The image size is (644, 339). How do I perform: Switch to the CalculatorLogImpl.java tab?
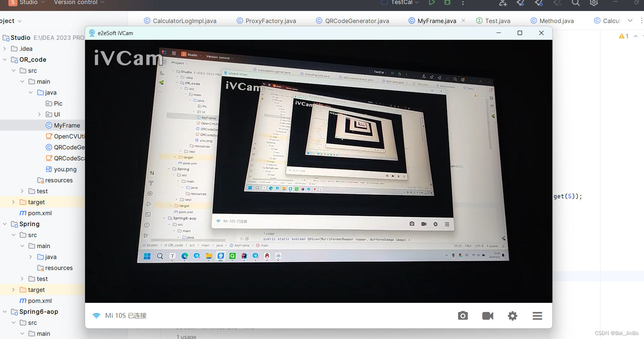point(180,21)
